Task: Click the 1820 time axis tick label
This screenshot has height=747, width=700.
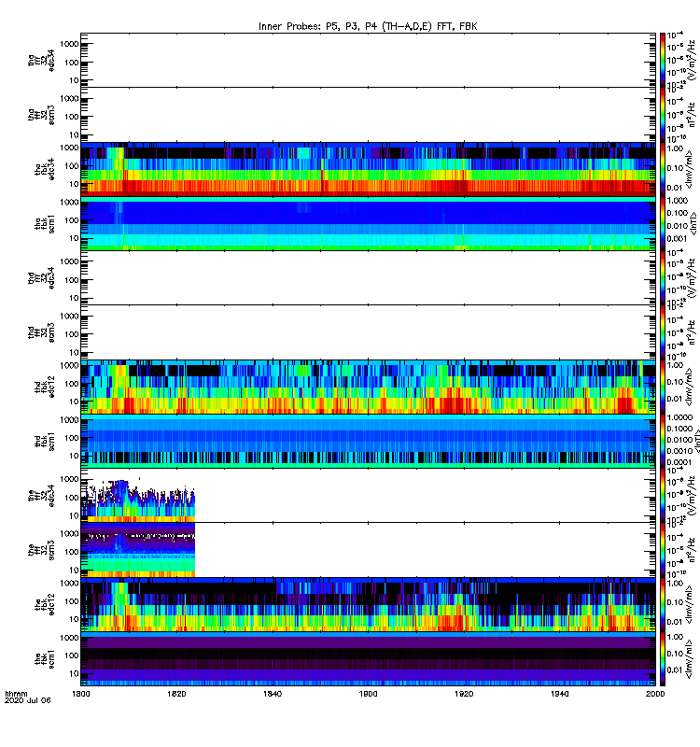Action: tap(176, 694)
